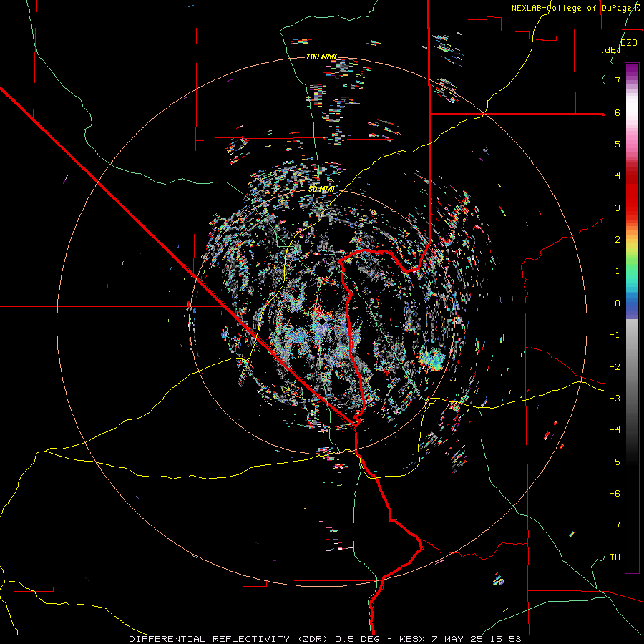
Task: Click the "6" value on the color scale
Action: click(x=618, y=112)
